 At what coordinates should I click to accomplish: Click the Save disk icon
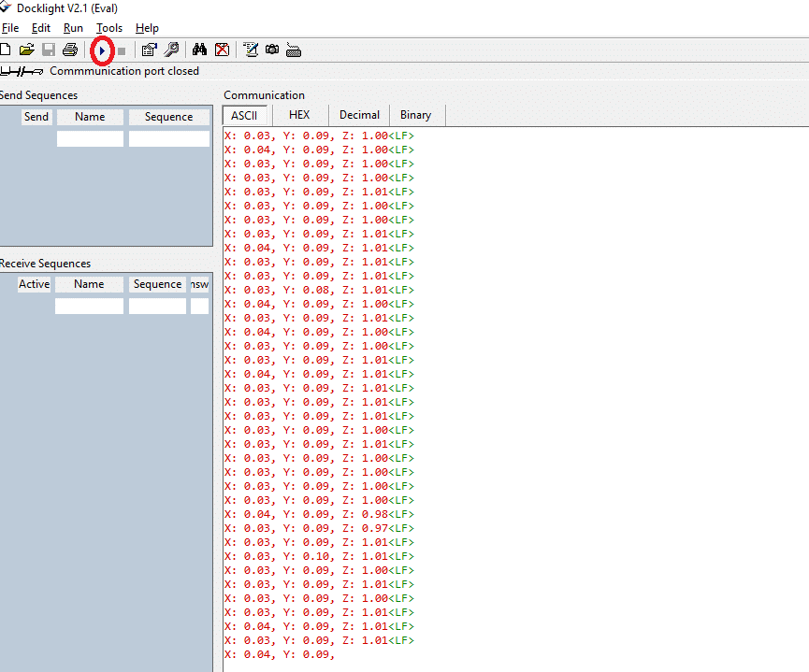[48, 50]
